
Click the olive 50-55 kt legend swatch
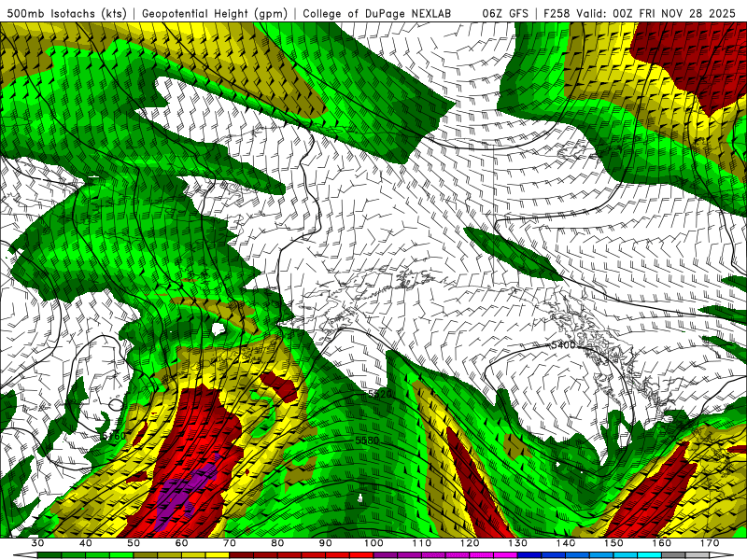(x=146, y=555)
